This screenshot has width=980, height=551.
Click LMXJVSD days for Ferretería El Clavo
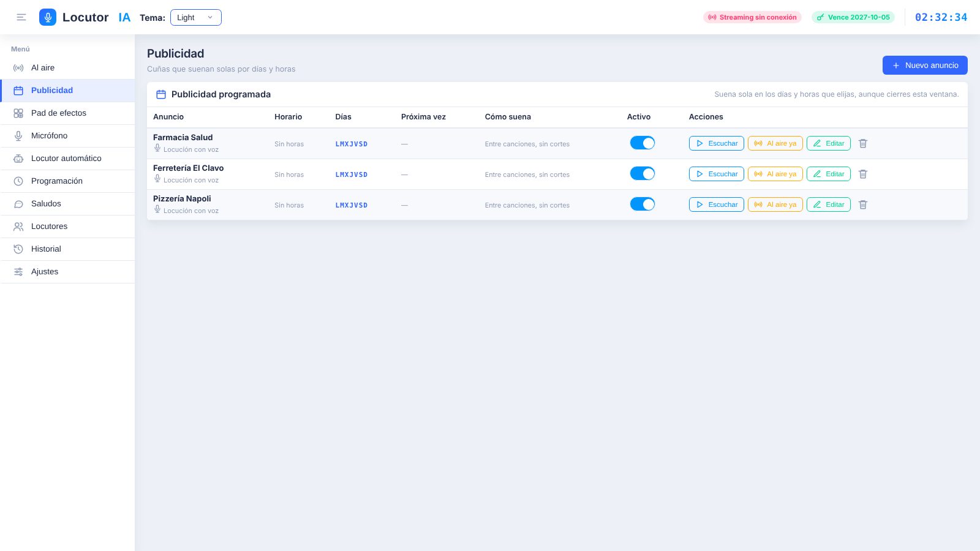(x=352, y=174)
